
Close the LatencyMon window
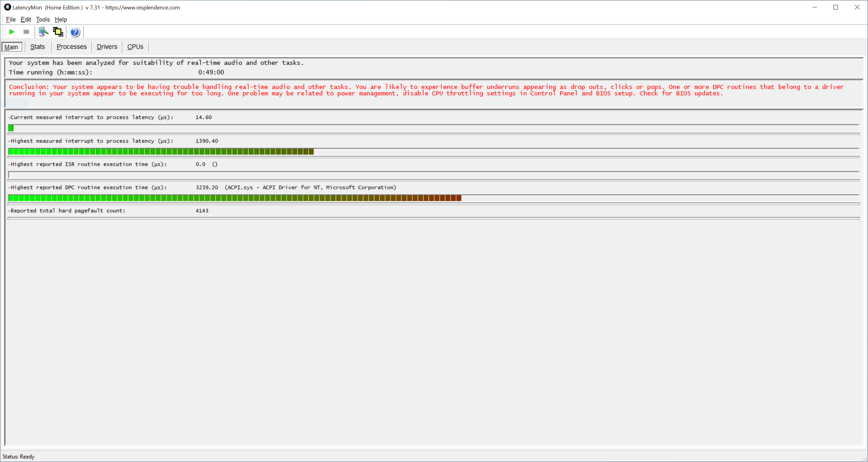pyautogui.click(x=857, y=7)
